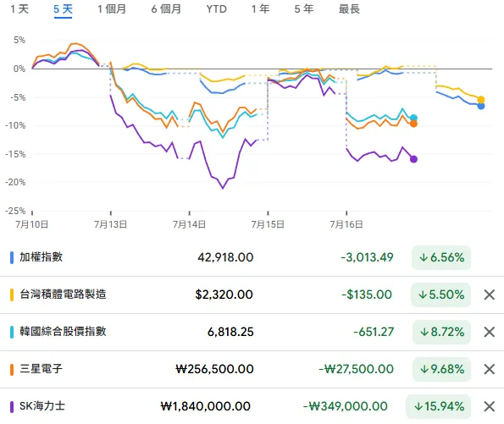Choose the 5 年 time range
The width and height of the screenshot is (504, 424).
pos(304,9)
